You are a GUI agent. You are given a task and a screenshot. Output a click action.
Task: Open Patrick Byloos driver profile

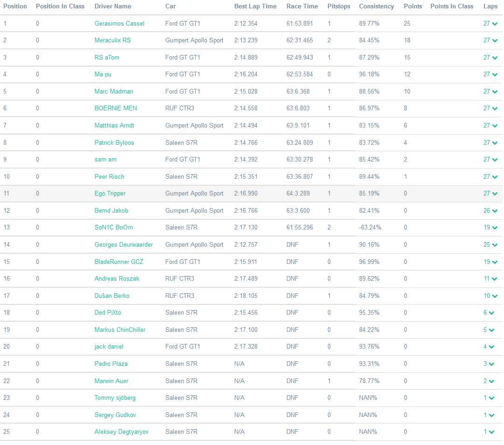tap(114, 143)
